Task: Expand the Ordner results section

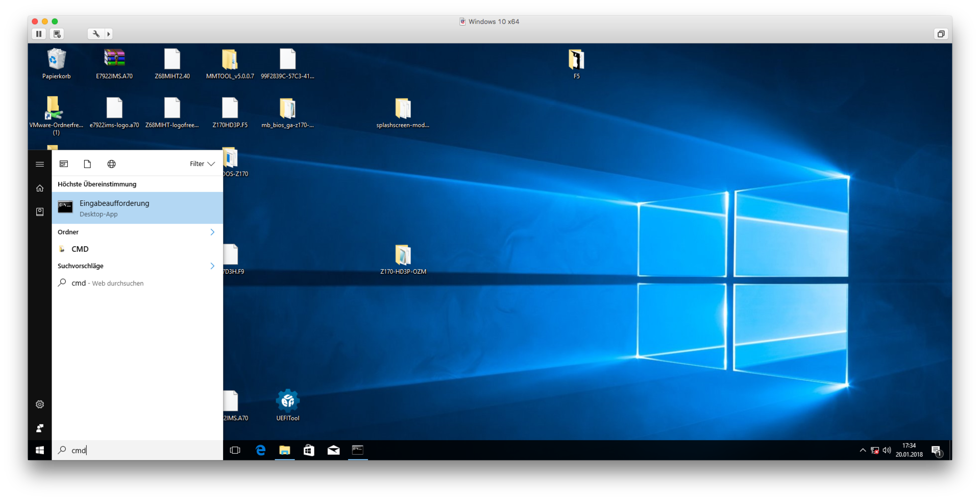Action: click(x=212, y=232)
